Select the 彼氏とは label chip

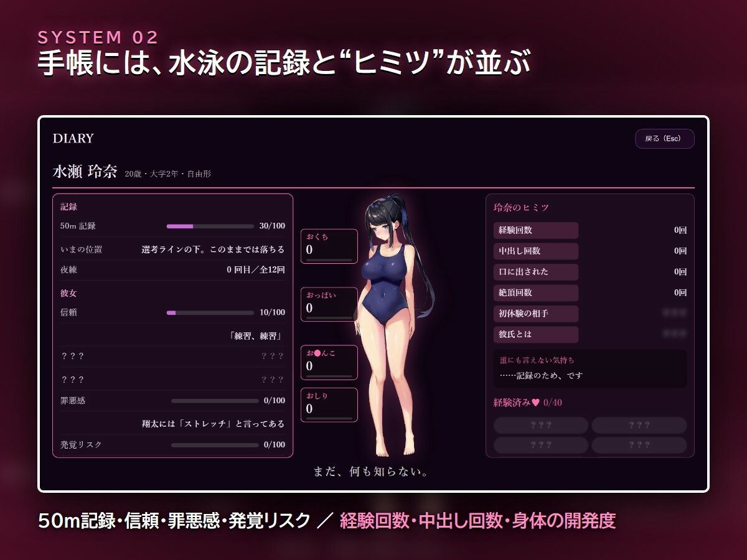pos(536,335)
